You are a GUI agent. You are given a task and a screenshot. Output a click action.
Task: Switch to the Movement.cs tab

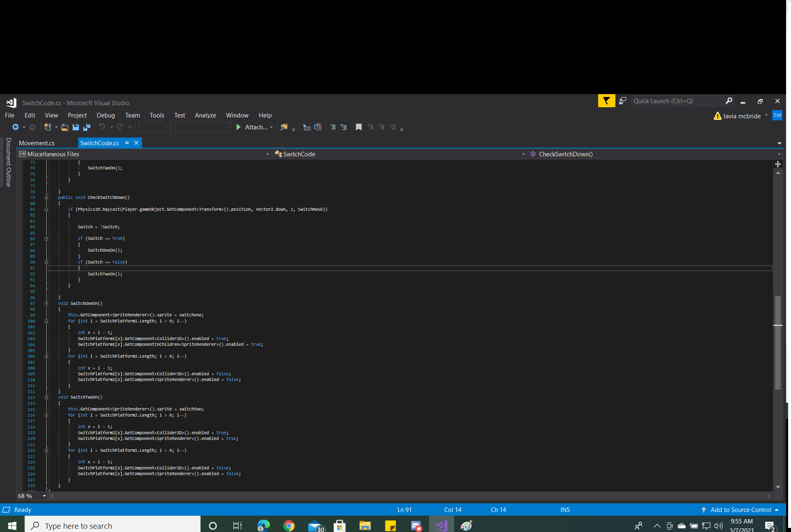tap(37, 143)
